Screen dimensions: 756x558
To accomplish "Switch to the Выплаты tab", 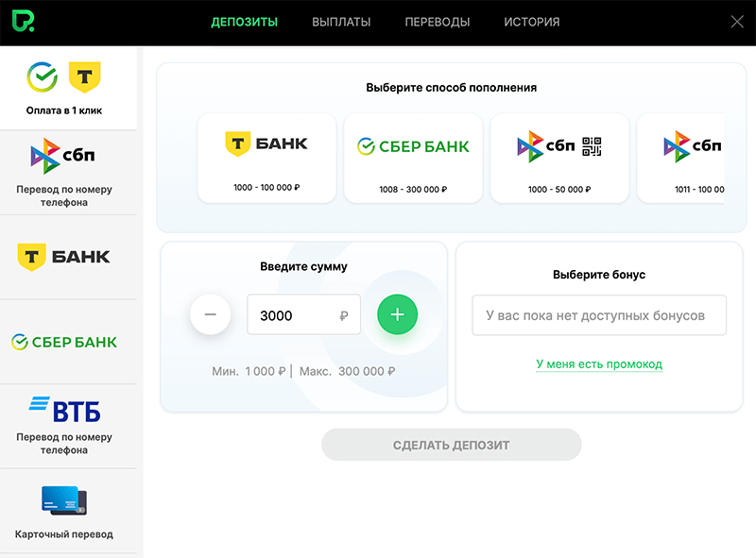I will pos(341,22).
